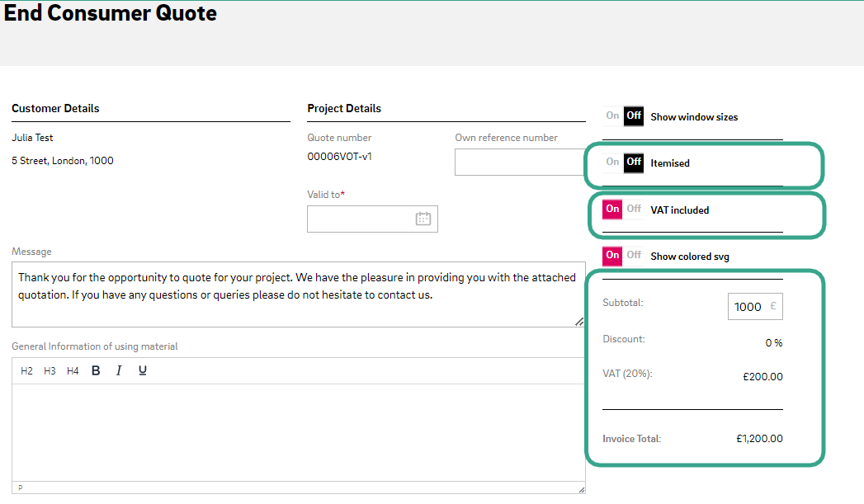Screen dimensions: 864x504
Task: Apply H4 heading format in editor
Action: click(73, 371)
